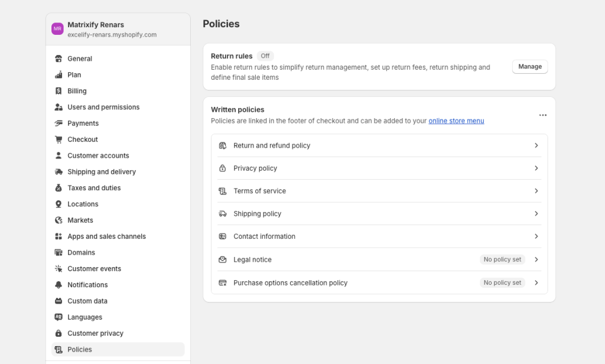Open the Written policies more actions menu
Screen dimensions: 605x364
coord(542,115)
